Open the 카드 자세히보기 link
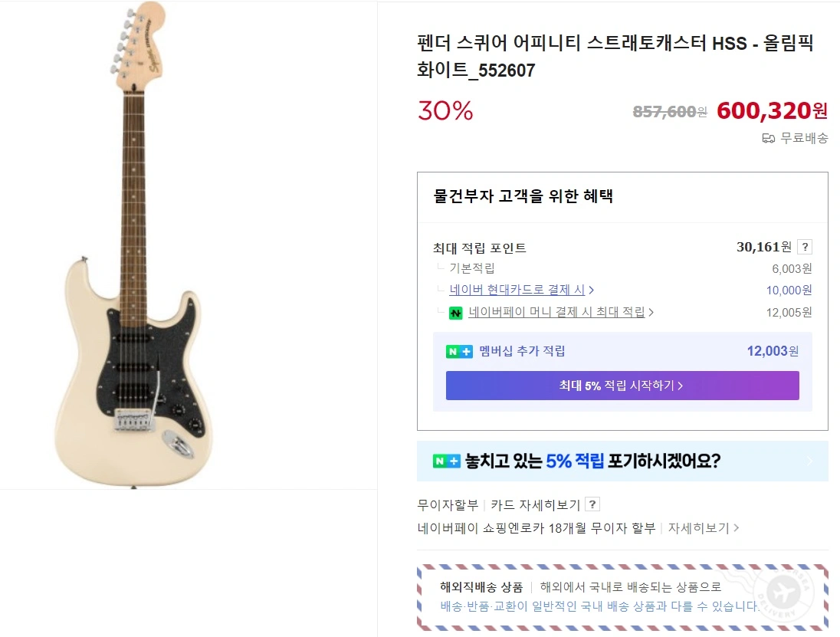 (x=535, y=504)
